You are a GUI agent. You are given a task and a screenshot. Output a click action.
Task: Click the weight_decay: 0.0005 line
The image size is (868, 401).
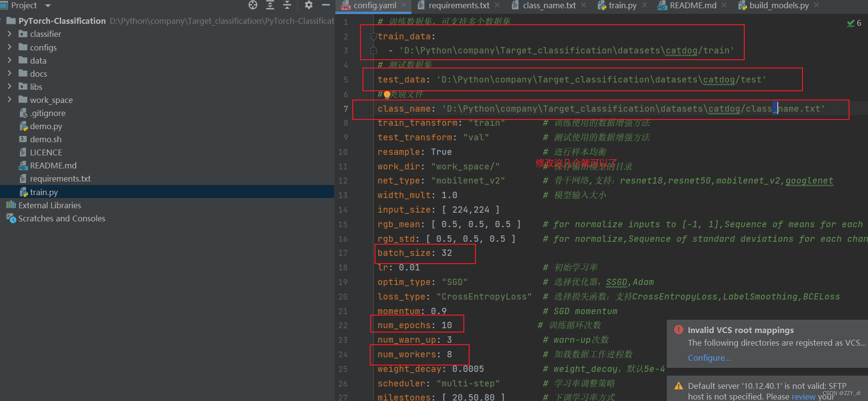click(431, 369)
